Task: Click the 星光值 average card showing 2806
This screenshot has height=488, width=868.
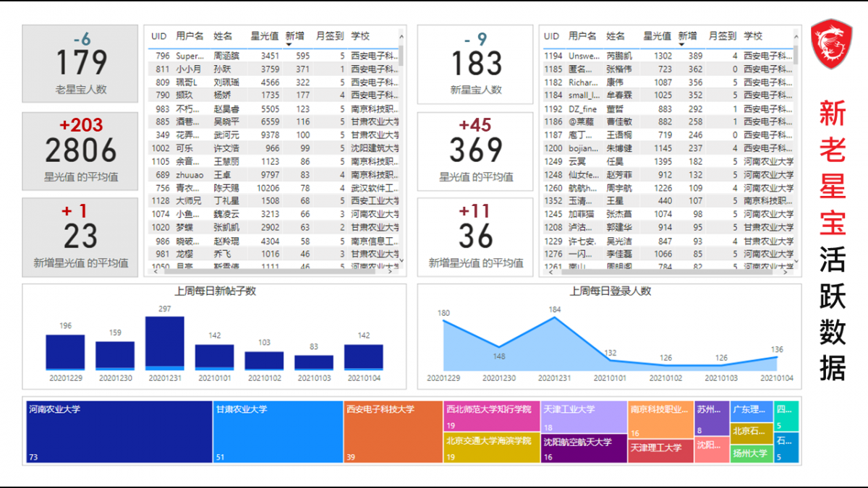Action: tap(80, 151)
